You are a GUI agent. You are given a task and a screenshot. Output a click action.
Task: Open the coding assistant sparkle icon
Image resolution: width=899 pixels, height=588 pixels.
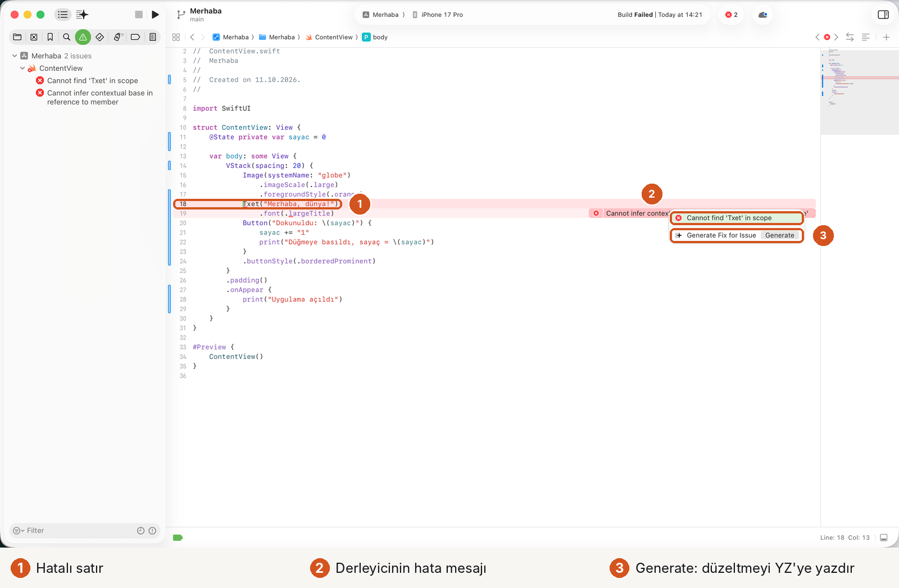[82, 15]
